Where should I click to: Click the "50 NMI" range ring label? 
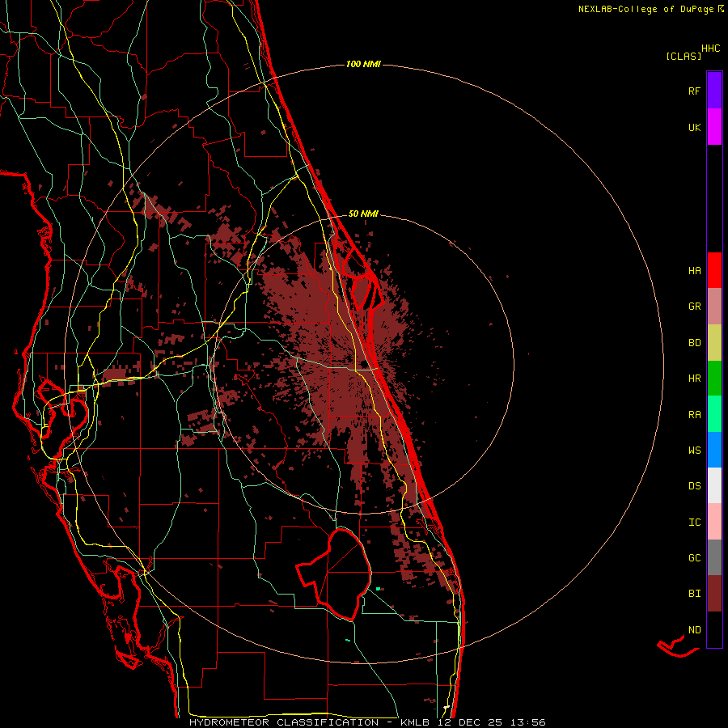(363, 214)
